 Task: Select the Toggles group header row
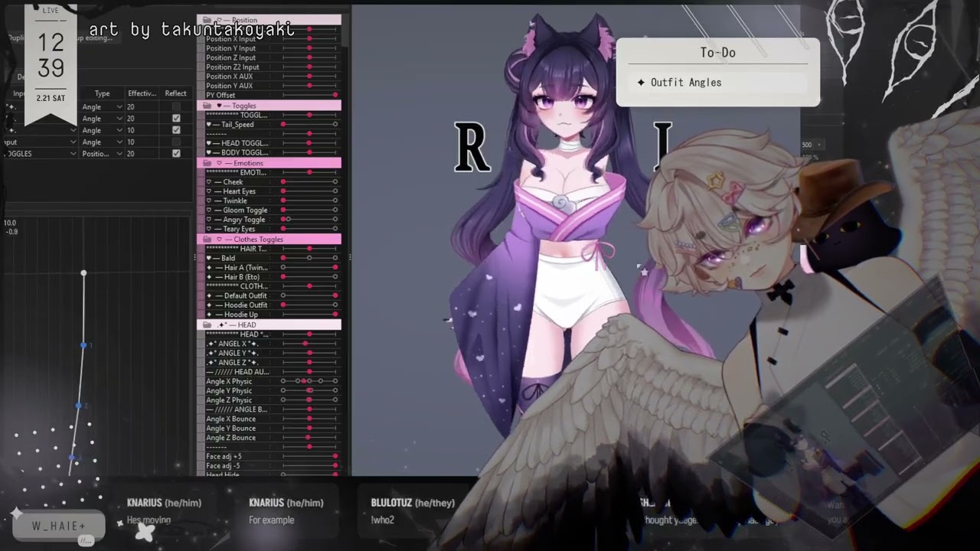[x=269, y=106]
